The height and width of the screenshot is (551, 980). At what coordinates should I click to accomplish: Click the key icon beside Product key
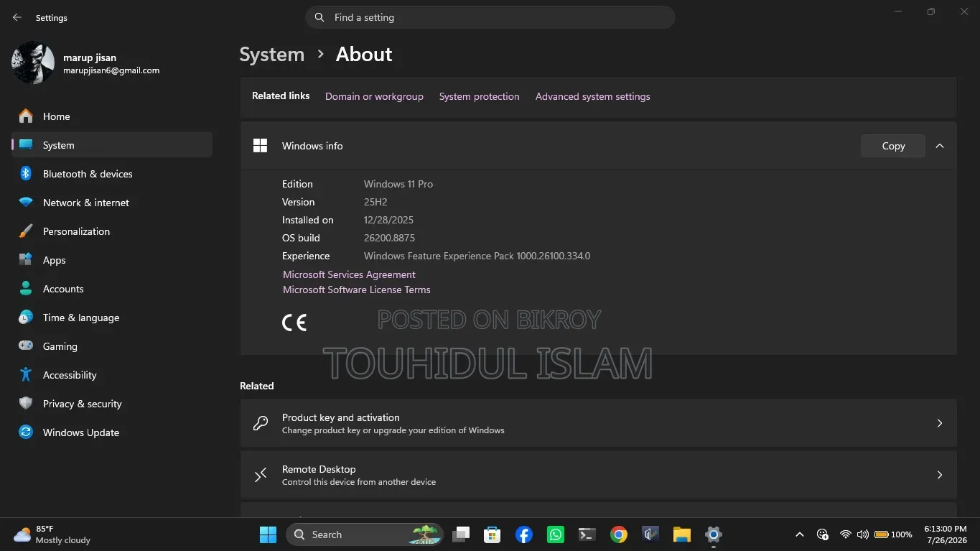click(x=261, y=423)
